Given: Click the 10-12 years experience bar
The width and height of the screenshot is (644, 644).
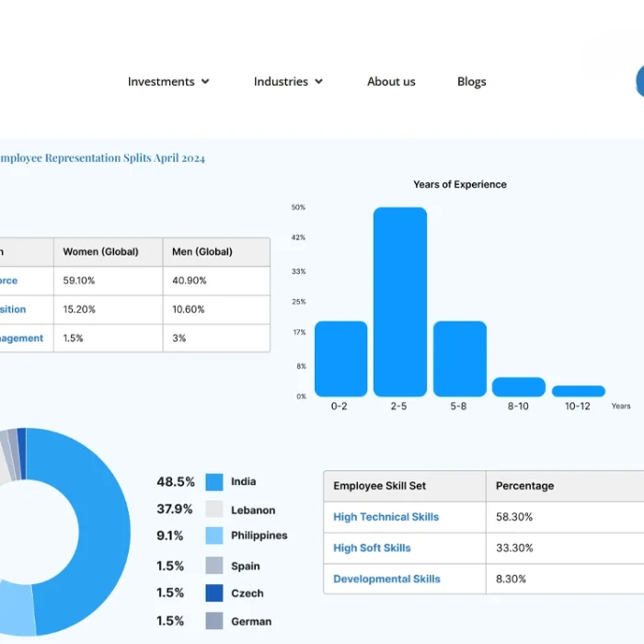Looking at the screenshot, I should pyautogui.click(x=578, y=391).
